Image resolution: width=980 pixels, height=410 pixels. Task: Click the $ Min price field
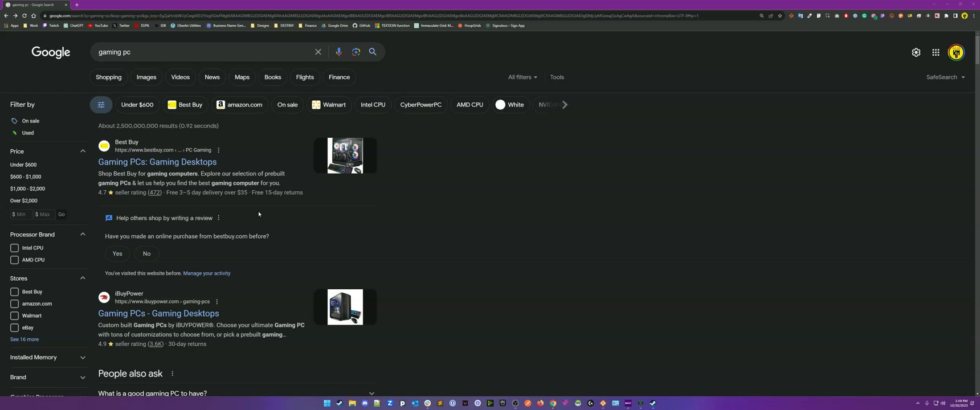coord(21,215)
